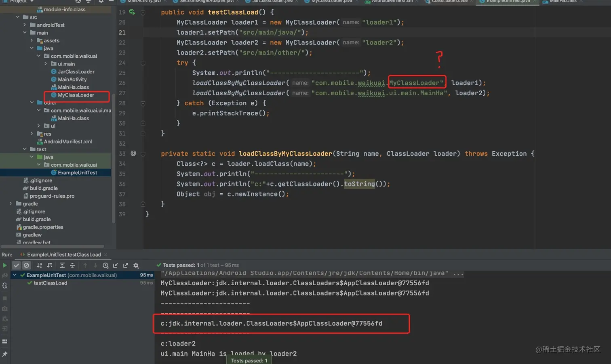
Task: Expand the gradle folder
Action: click(x=11, y=203)
